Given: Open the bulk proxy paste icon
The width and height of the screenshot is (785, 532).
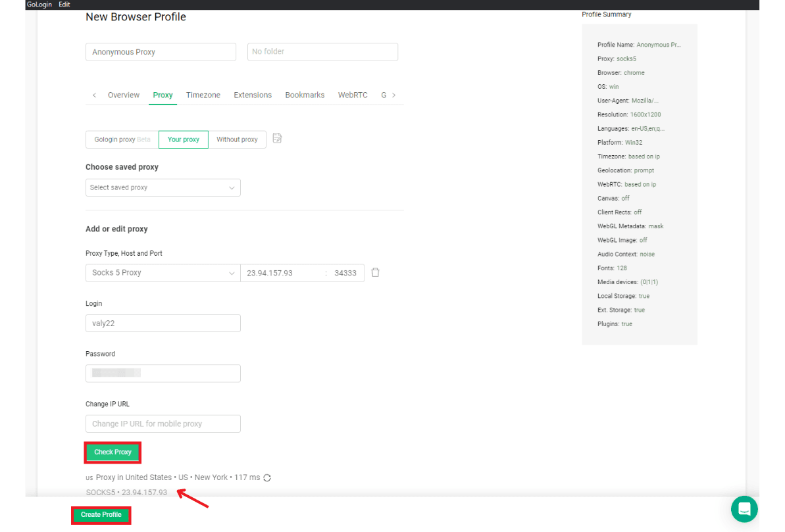Looking at the screenshot, I should tap(277, 139).
